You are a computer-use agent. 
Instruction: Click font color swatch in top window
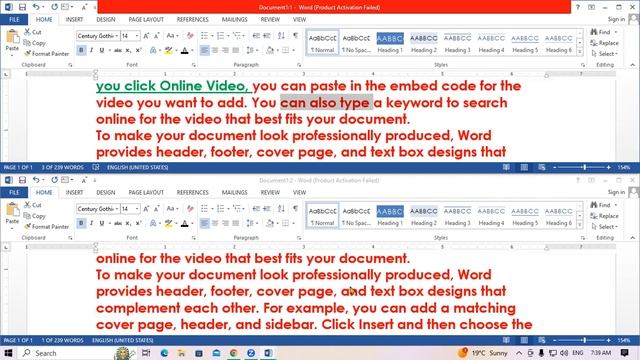coord(184,50)
